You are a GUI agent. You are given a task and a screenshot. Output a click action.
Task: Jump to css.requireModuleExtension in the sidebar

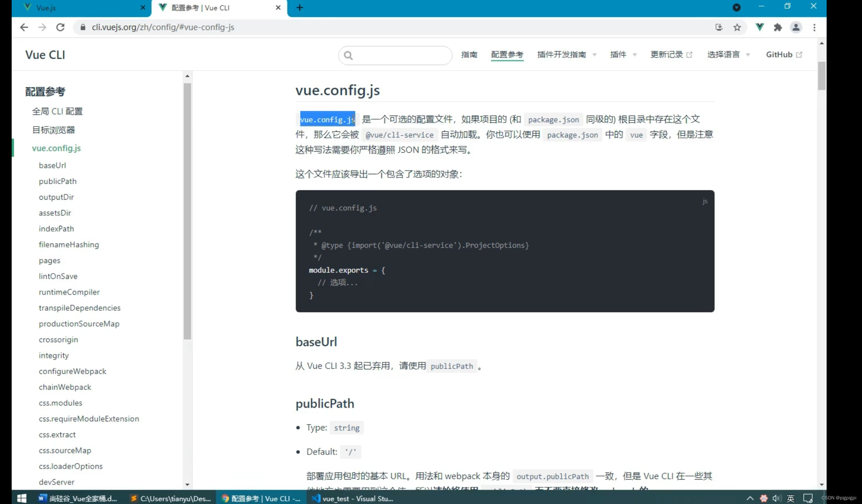point(89,419)
